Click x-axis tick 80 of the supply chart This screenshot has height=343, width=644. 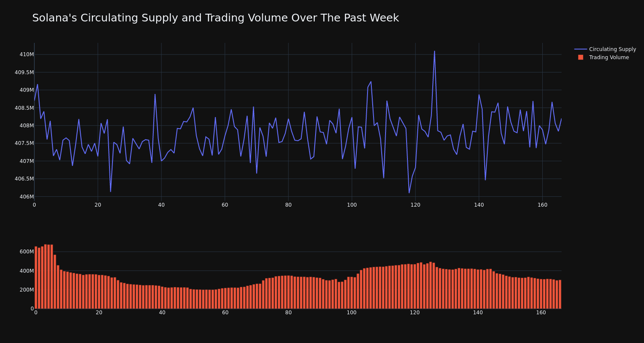click(289, 205)
